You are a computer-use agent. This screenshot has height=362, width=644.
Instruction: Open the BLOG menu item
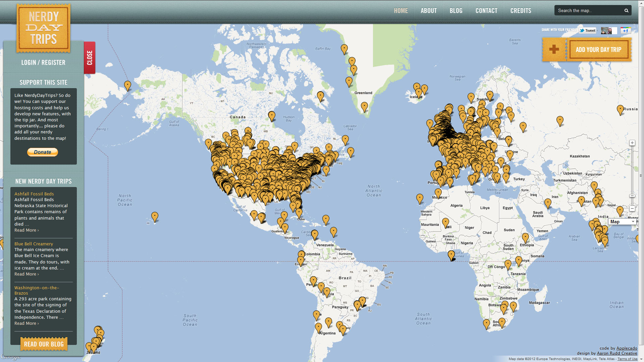456,11
